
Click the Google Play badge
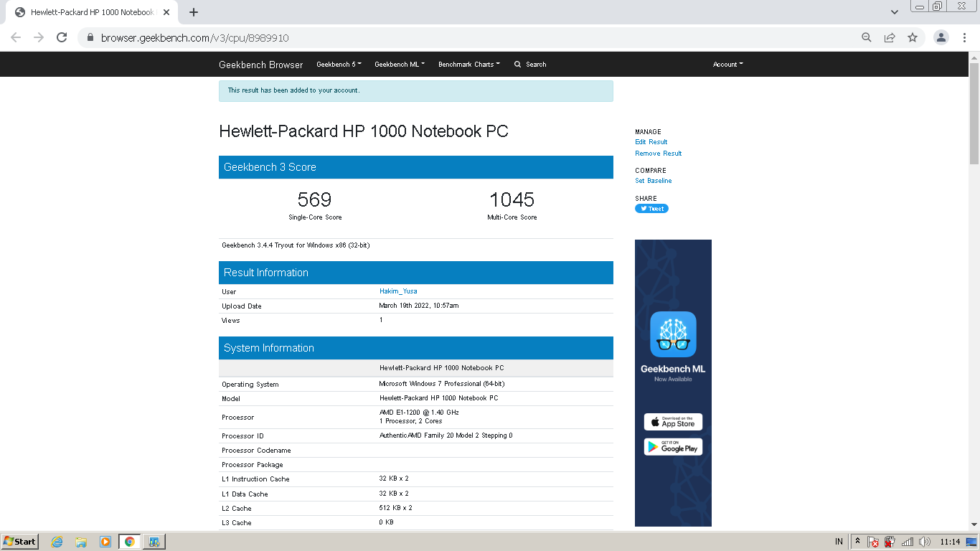[673, 447]
